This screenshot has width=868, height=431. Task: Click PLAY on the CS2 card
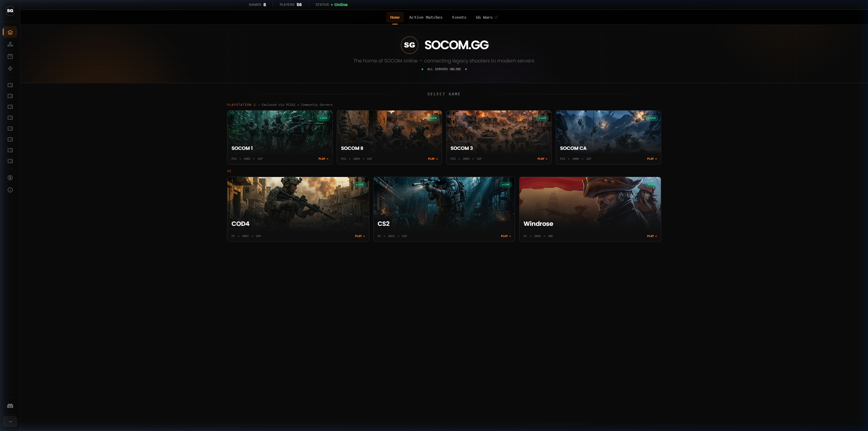(x=506, y=236)
